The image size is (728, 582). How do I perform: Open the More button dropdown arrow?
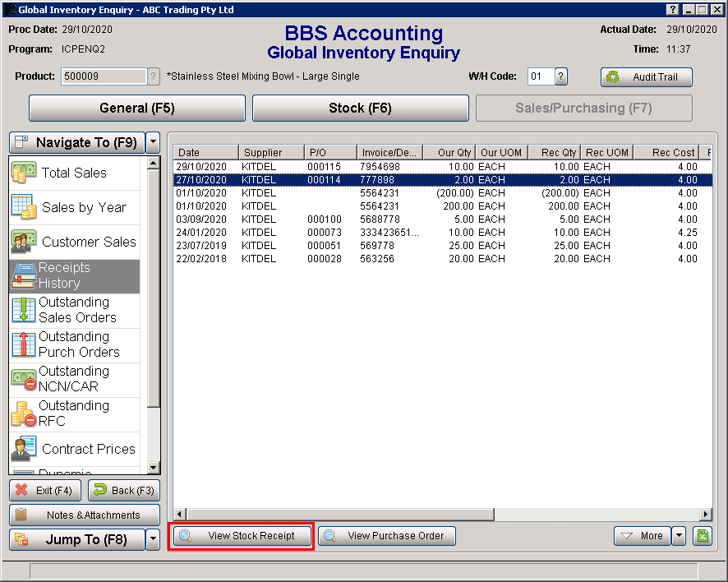tap(679, 536)
